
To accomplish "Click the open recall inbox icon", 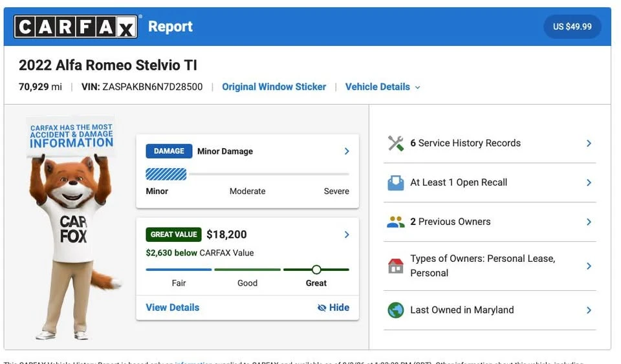I will coord(396,183).
